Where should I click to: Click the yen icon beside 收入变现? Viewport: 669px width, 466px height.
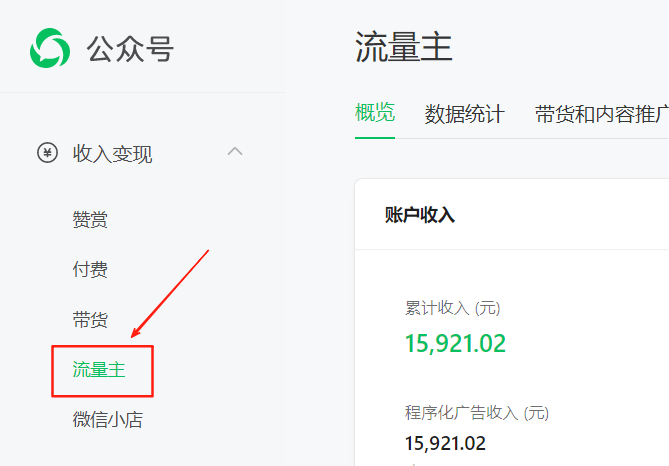47,153
